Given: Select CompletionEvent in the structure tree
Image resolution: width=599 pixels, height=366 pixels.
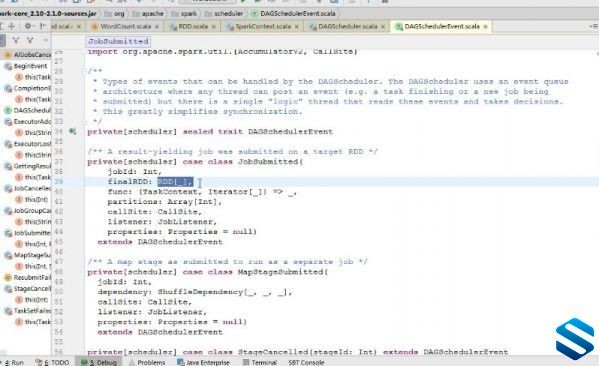Looking at the screenshot, I should (x=28, y=88).
